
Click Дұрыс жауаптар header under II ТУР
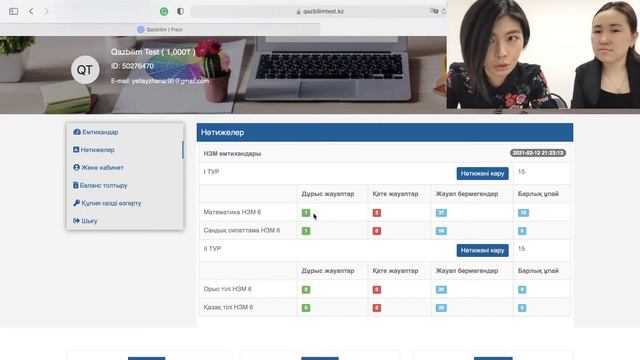point(328,271)
